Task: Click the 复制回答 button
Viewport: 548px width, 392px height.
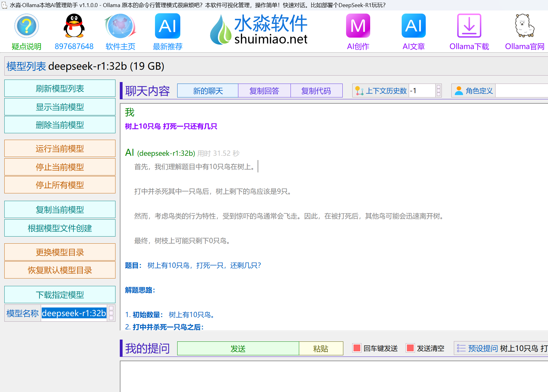Action: tap(264, 91)
